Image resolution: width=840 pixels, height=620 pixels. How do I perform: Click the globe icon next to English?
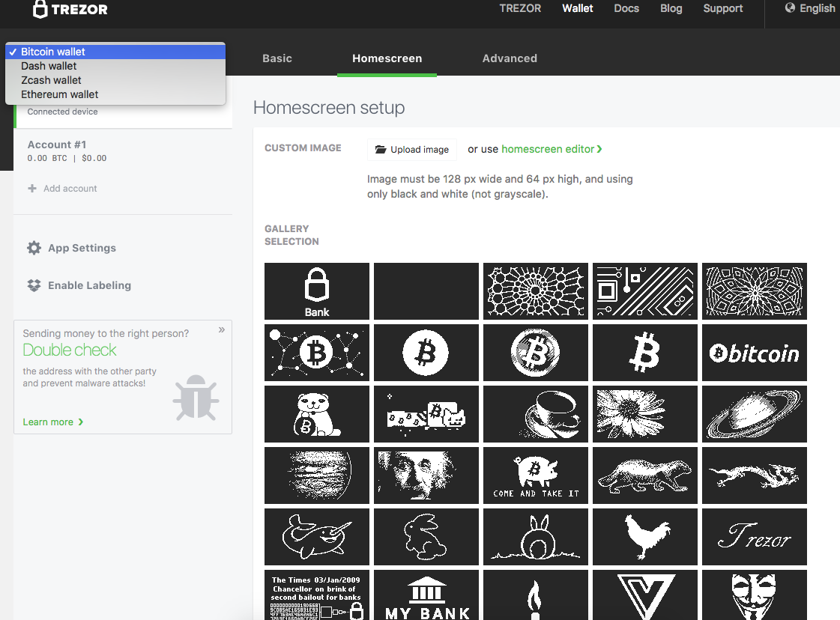click(x=790, y=8)
